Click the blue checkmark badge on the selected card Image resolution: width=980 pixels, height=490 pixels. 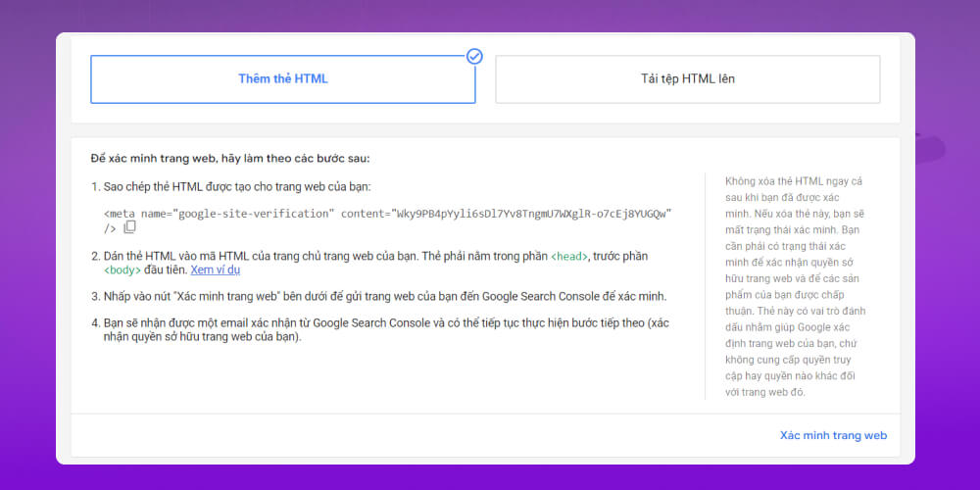(x=474, y=57)
